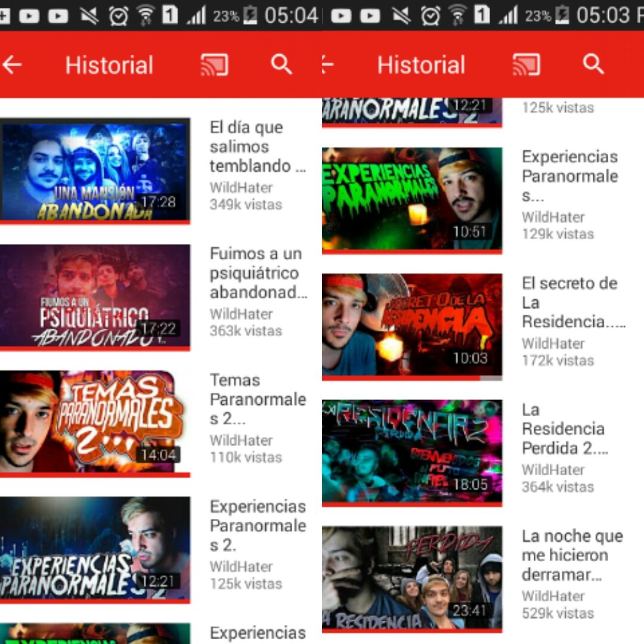Tap the back arrow on the 05:04 screen
Viewport: 644px width, 644px height.
click(x=11, y=65)
